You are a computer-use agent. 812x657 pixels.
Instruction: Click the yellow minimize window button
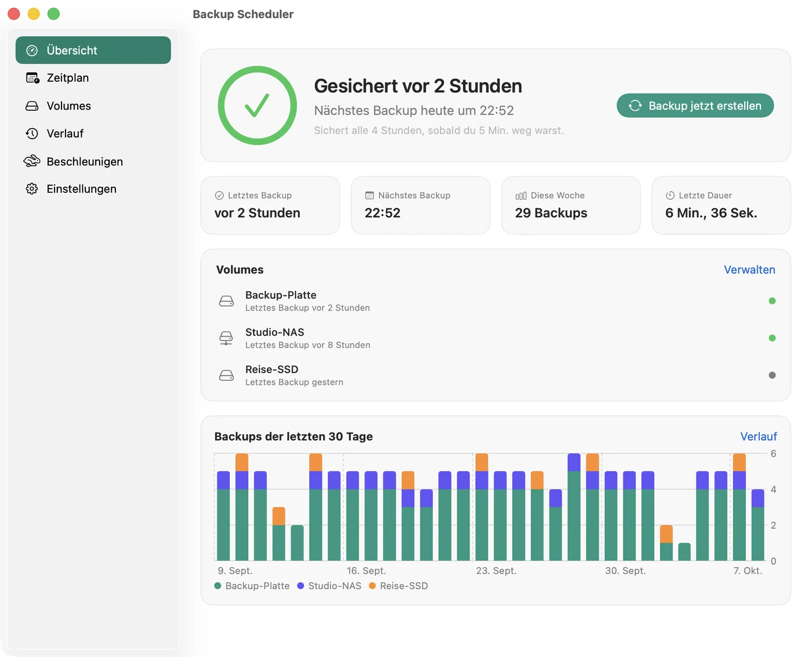(34, 14)
